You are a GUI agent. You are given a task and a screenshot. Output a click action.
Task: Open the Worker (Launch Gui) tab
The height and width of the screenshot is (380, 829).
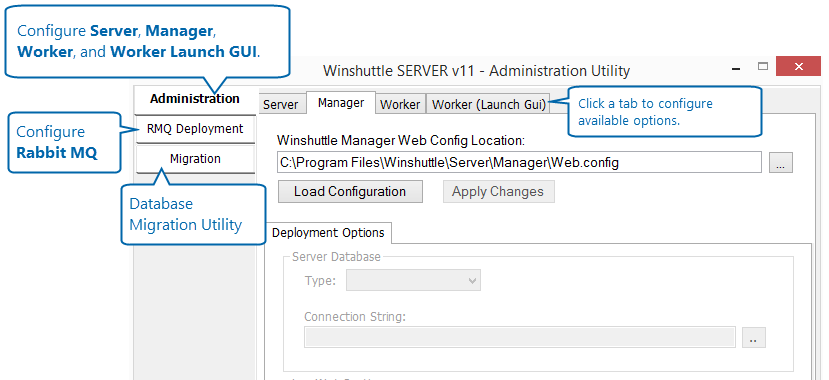click(489, 104)
